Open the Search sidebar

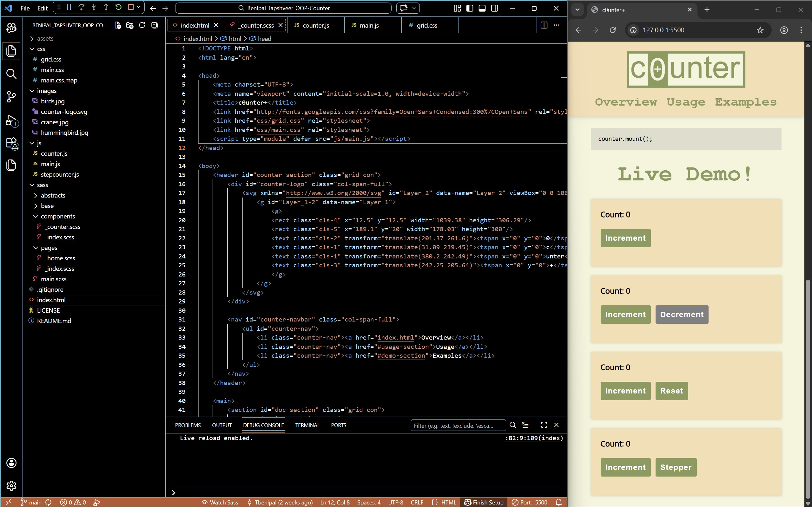[11, 74]
